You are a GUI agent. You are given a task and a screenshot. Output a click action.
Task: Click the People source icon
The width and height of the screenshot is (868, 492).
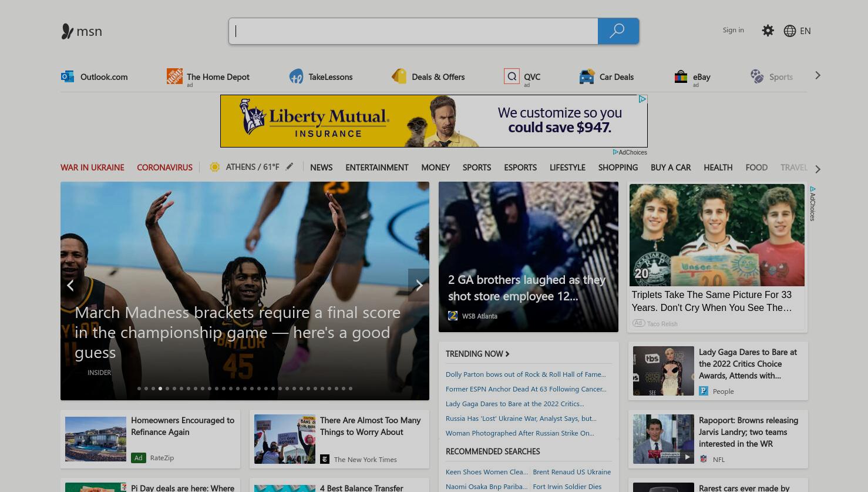pyautogui.click(x=704, y=391)
